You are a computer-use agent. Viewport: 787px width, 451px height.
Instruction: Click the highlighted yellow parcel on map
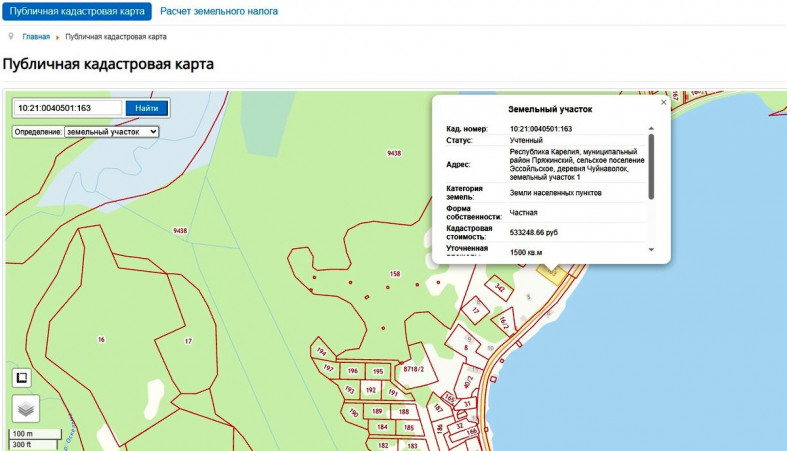point(549,269)
